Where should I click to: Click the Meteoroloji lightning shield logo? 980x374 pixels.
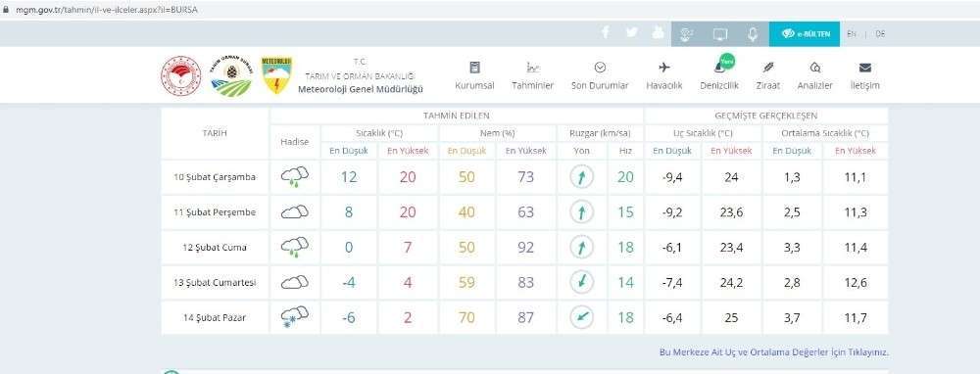pyautogui.click(x=277, y=75)
